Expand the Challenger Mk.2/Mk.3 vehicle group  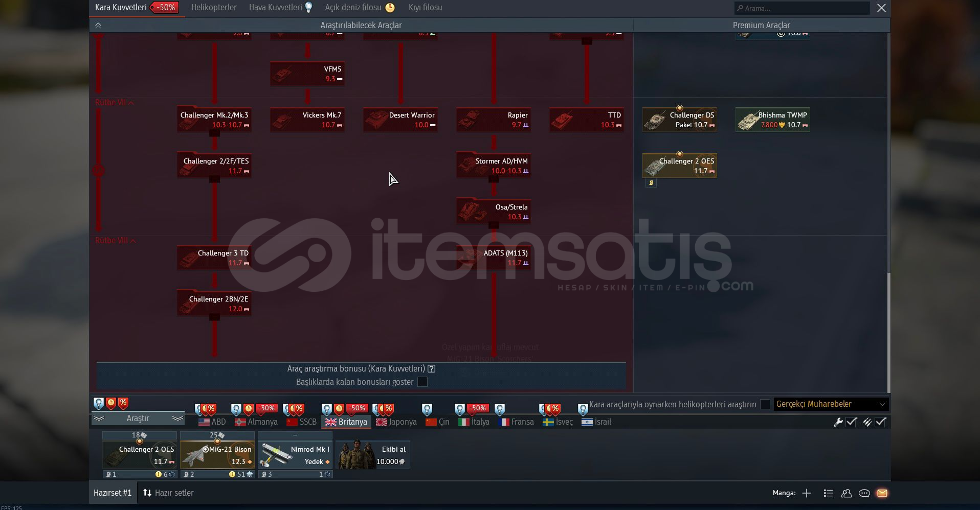214,120
